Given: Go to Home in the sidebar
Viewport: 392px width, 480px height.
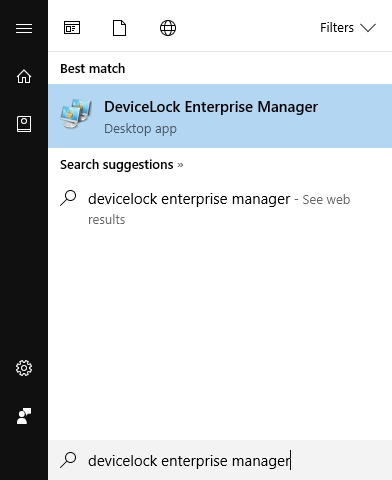Looking at the screenshot, I should (x=24, y=76).
